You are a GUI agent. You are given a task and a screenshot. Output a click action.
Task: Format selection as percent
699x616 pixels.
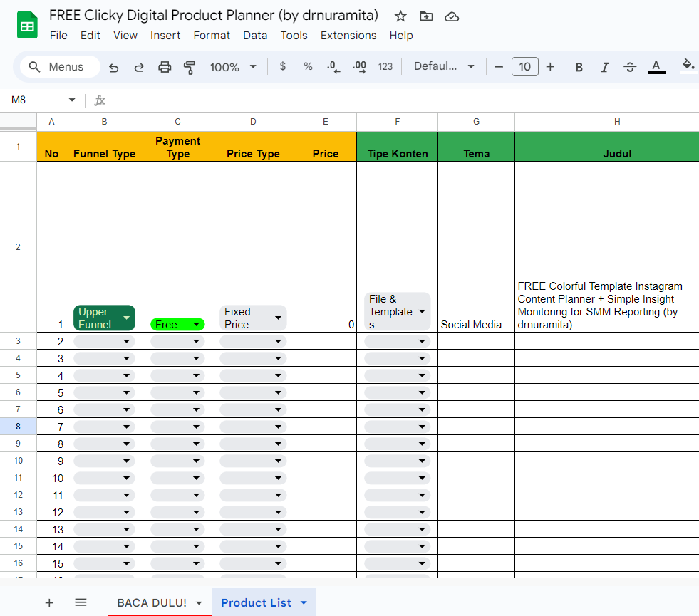coord(307,66)
